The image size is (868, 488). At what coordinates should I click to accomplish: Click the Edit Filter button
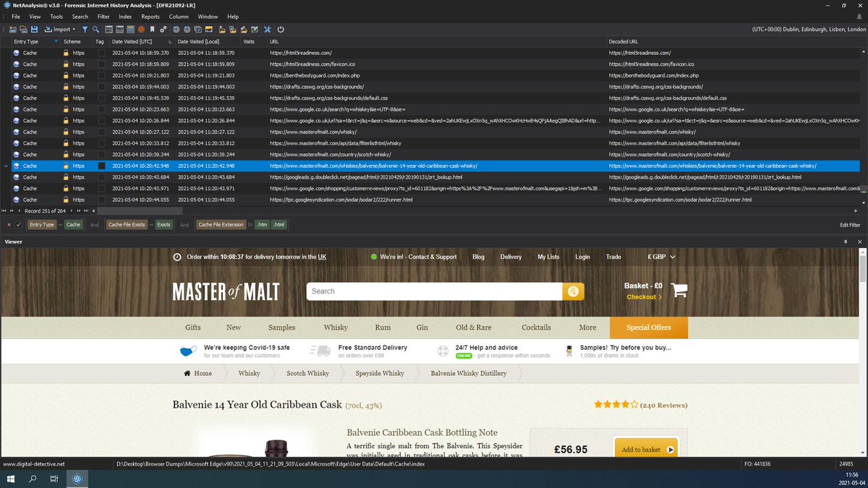point(850,226)
